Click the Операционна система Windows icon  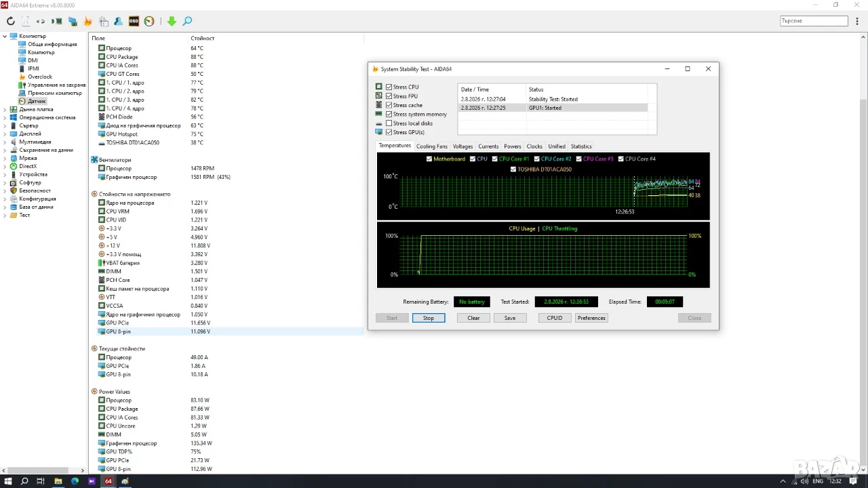click(x=14, y=117)
